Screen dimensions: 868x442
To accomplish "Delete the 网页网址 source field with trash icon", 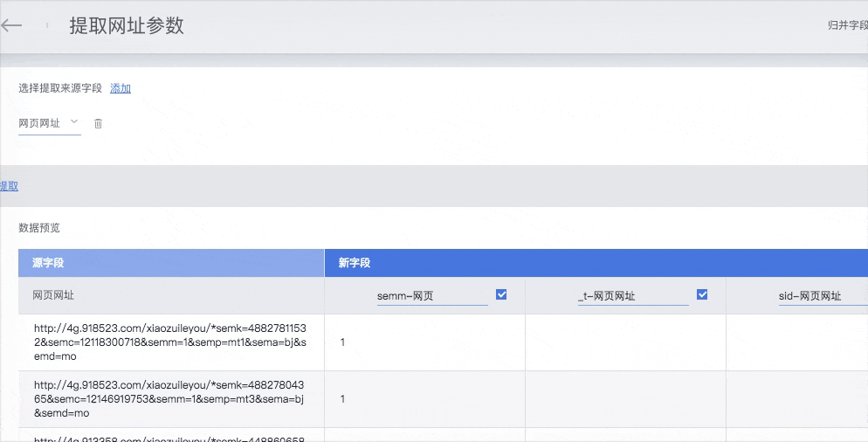I will click(x=98, y=123).
